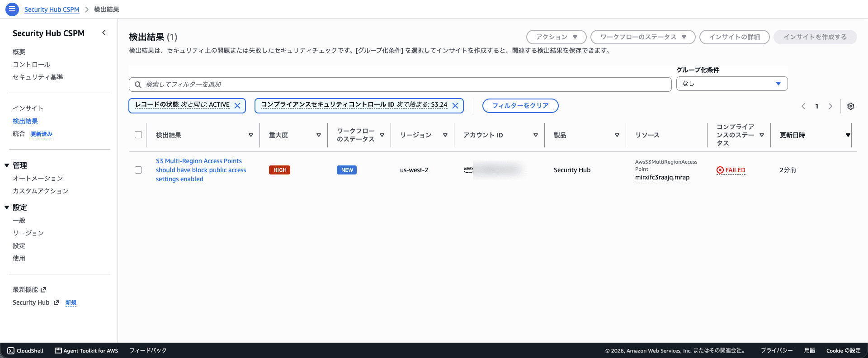This screenshot has width=868, height=358.
Task: Click the Security Hub CSPM breadcrumb link
Action: click(x=52, y=9)
